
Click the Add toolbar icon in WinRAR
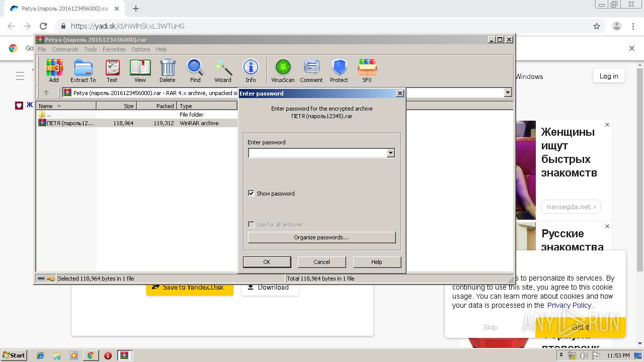(54, 70)
